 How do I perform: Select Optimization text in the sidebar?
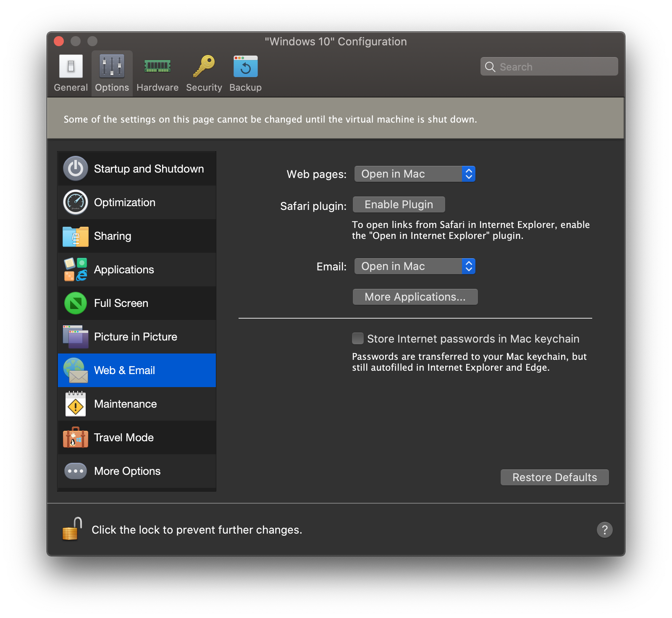click(125, 202)
